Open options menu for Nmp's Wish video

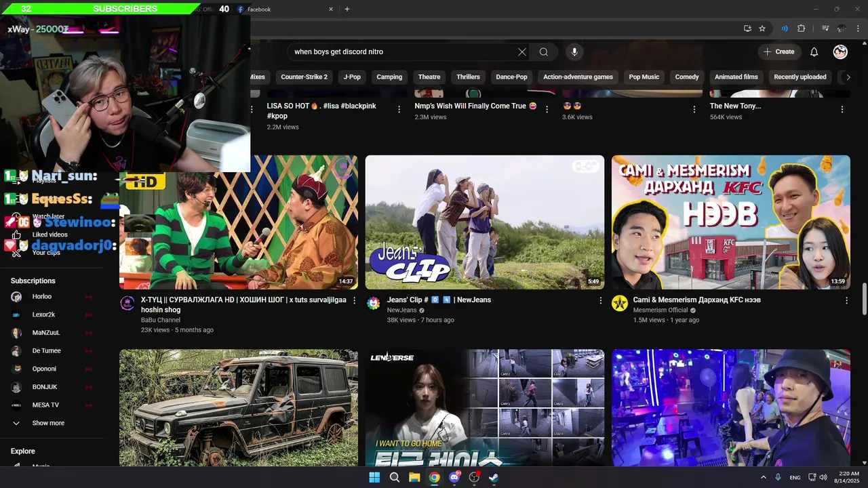pos(547,109)
